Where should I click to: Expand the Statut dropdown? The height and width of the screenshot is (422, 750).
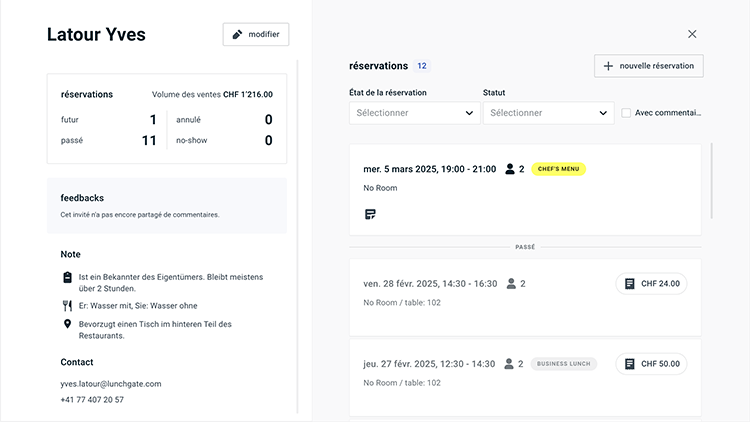pos(548,113)
